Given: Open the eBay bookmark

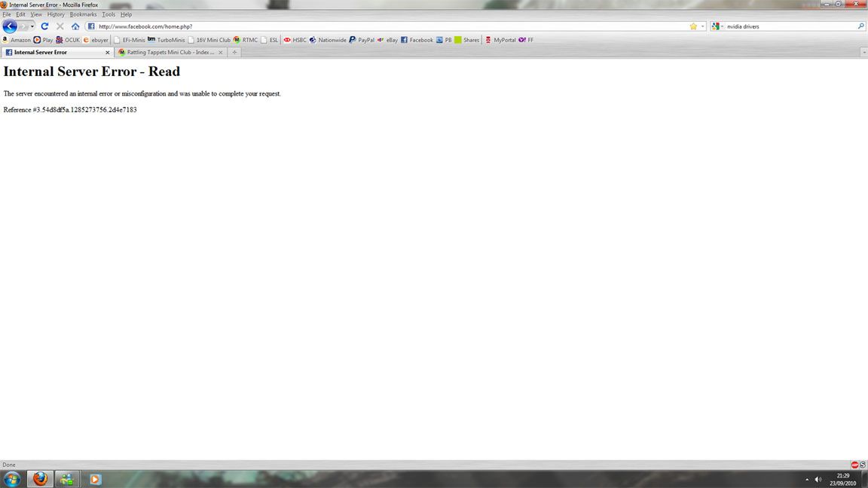Looking at the screenshot, I should [387, 40].
